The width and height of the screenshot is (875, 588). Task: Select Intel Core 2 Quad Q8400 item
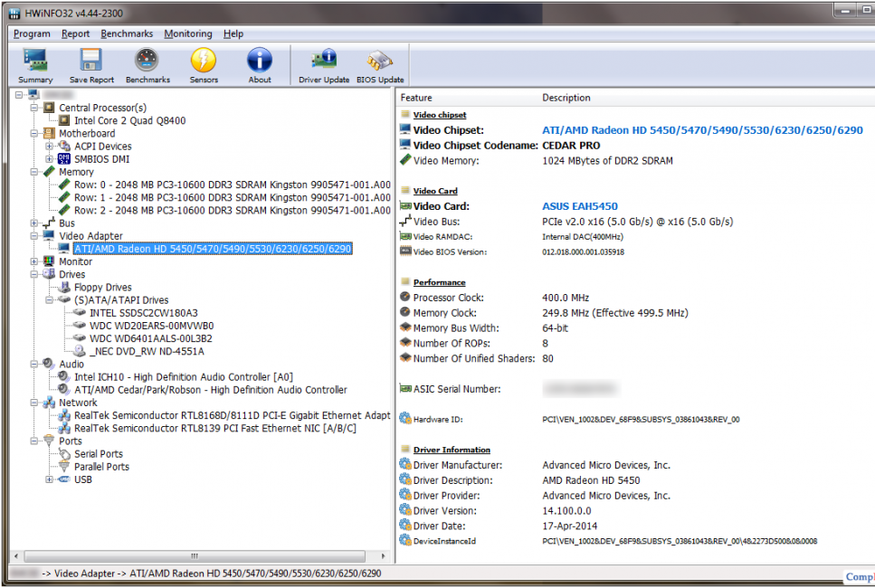[129, 120]
